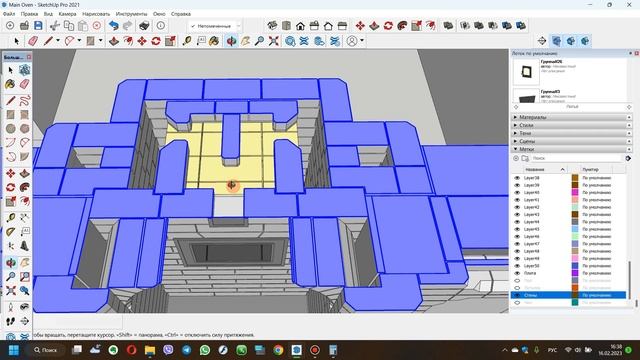Toggle visibility eye of Плита tag
This screenshot has width=640, height=360.
point(517,273)
